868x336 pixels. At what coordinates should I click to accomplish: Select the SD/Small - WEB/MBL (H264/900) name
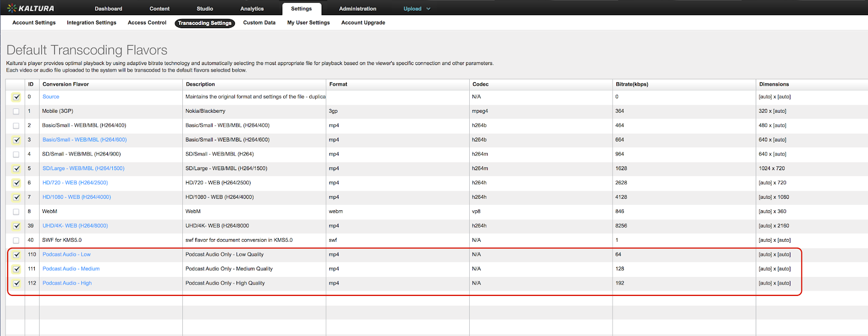point(81,154)
